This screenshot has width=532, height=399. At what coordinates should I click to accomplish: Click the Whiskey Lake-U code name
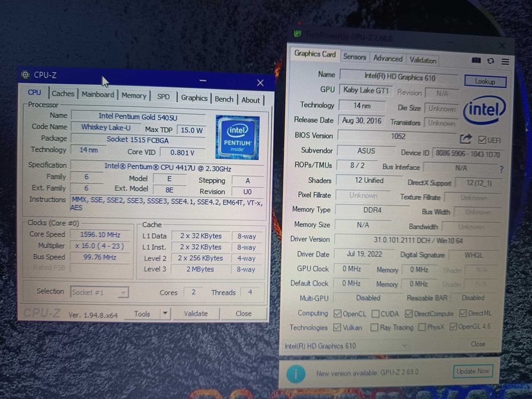coord(106,127)
